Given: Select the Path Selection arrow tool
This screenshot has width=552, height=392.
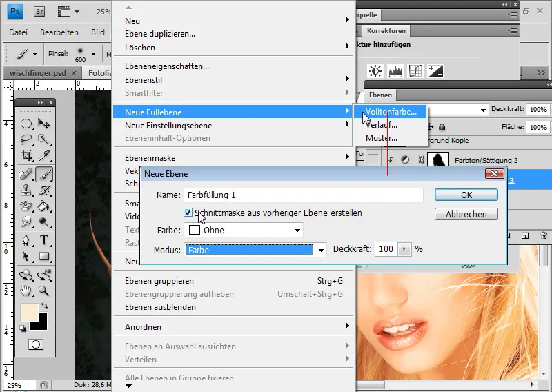Looking at the screenshot, I should (26, 256).
